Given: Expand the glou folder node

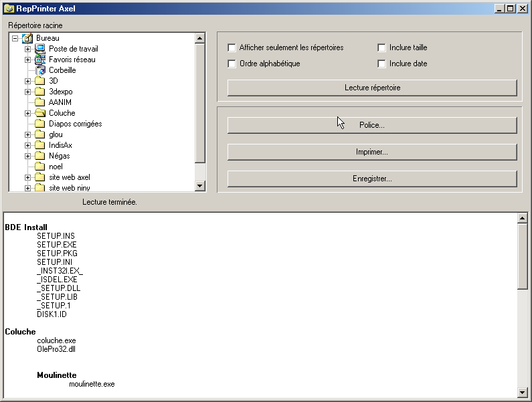Looking at the screenshot, I should click(28, 134).
